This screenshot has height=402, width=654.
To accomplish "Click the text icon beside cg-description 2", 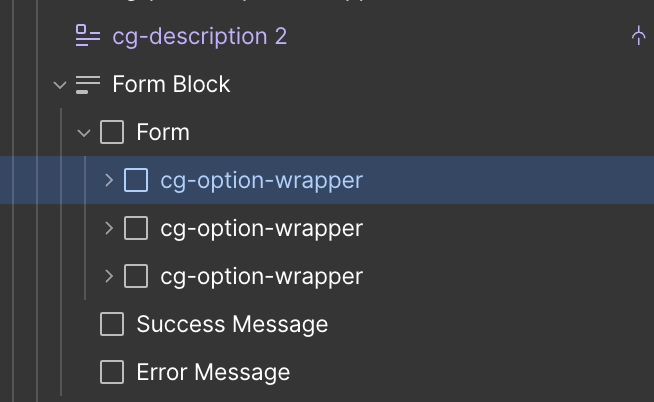I will coord(88,36).
